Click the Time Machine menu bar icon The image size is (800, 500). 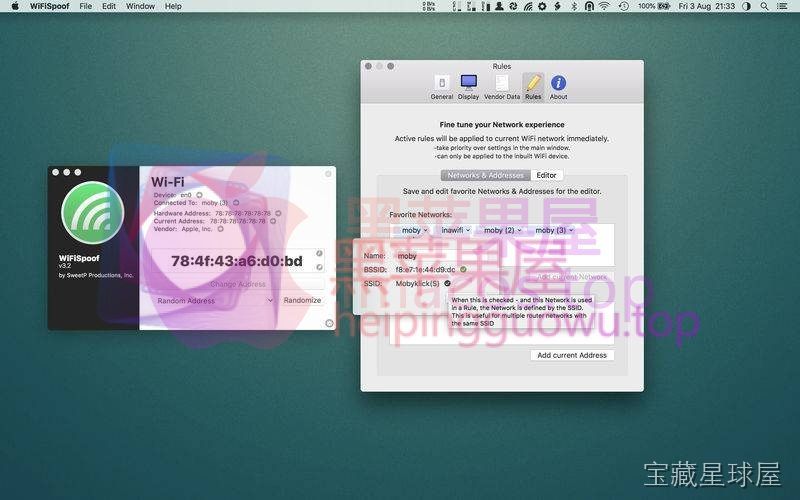[623, 6]
